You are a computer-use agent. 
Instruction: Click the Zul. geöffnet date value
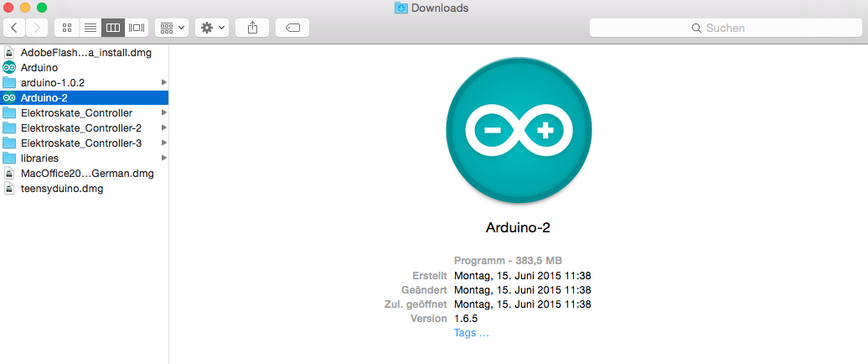point(523,304)
